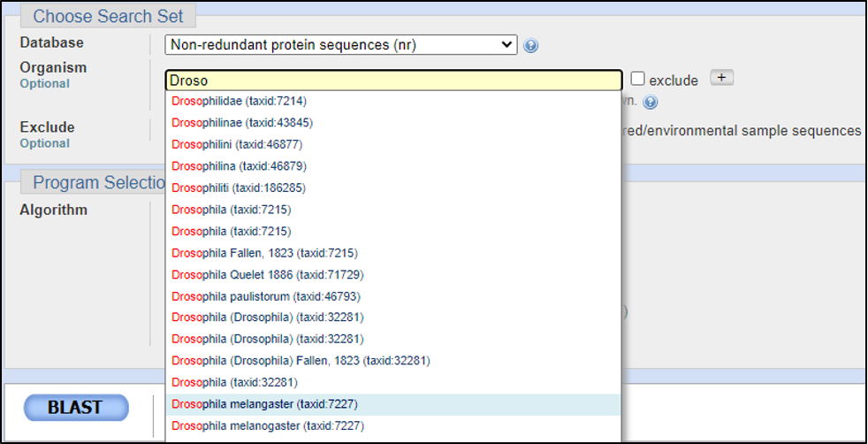Screen dimensions: 868x444
Task: Click the help icon below the exclude checkbox
Action: pyautogui.click(x=651, y=103)
